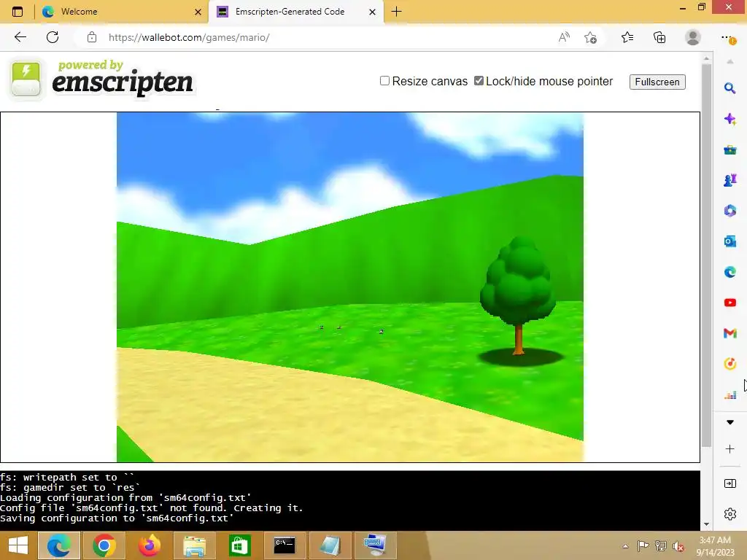
Task: Click the site padlock icon
Action: point(91,37)
